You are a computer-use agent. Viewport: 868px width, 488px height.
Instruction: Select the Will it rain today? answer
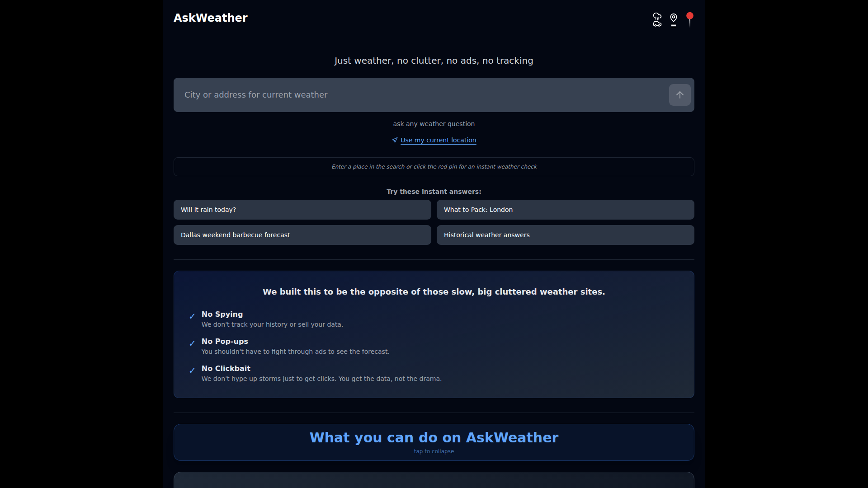[302, 210]
